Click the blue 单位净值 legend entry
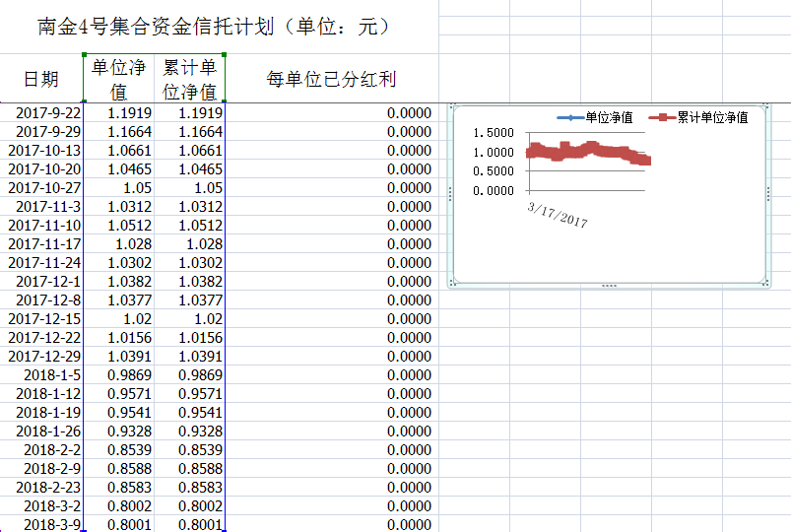 (596, 118)
